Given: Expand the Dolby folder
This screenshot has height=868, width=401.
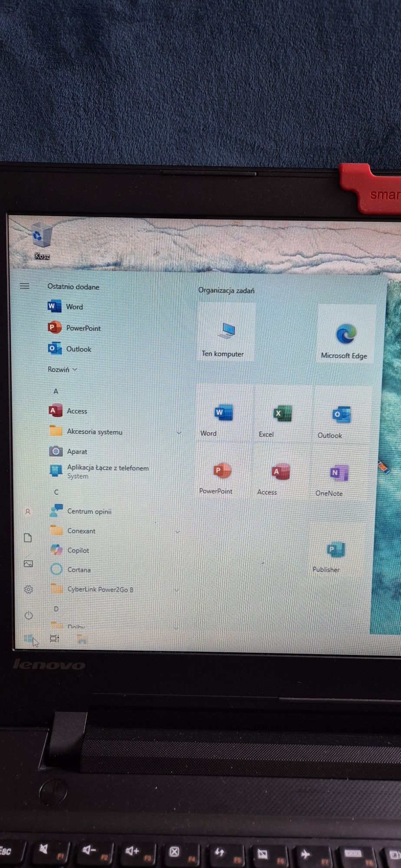Looking at the screenshot, I should 115,626.
